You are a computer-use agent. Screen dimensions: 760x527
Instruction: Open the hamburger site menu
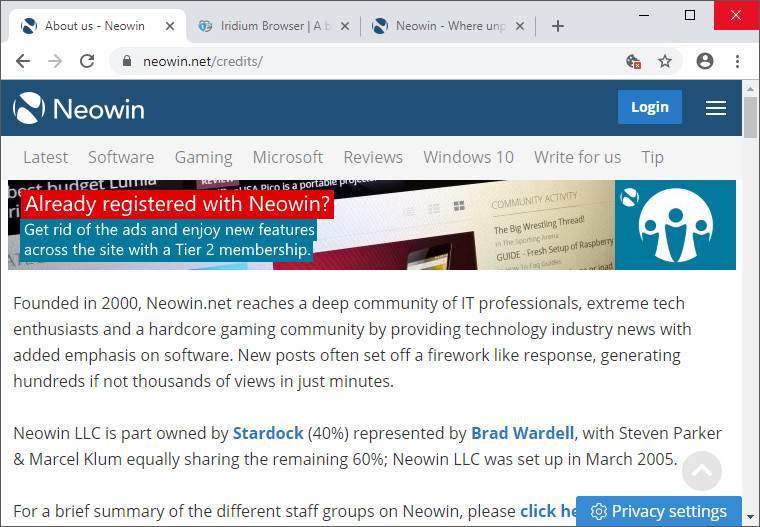[x=716, y=108]
